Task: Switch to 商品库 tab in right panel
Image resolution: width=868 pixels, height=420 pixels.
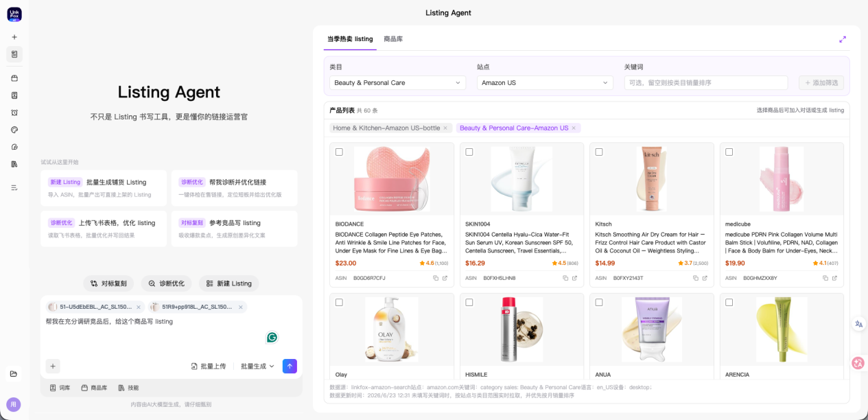Action: [393, 39]
